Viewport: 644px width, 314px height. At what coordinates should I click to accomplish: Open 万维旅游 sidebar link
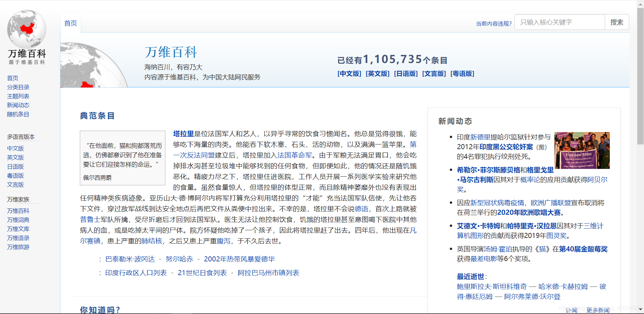click(x=18, y=247)
